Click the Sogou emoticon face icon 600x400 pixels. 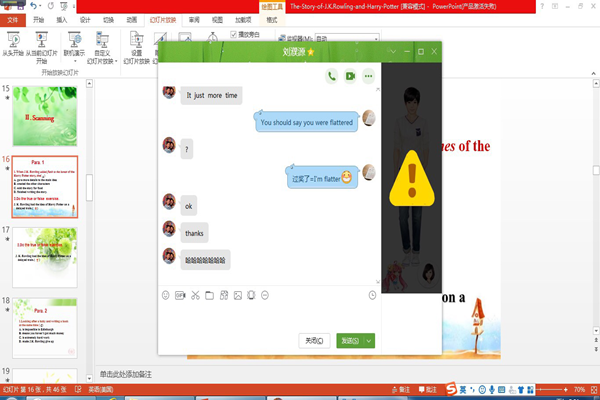(483, 390)
